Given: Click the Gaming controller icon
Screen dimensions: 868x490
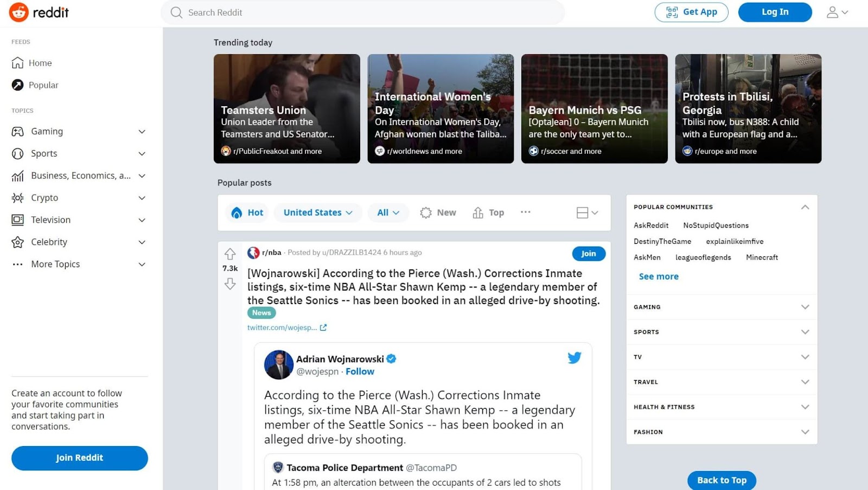Looking at the screenshot, I should (17, 131).
